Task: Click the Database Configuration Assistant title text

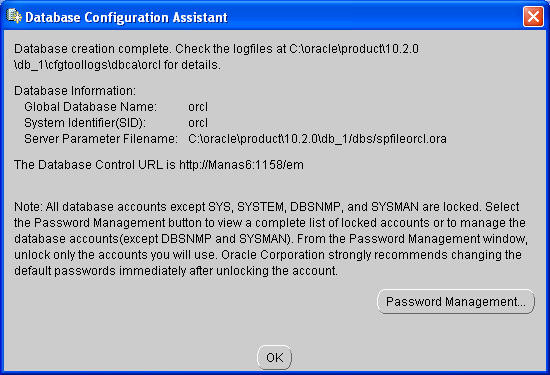Action: tap(126, 17)
